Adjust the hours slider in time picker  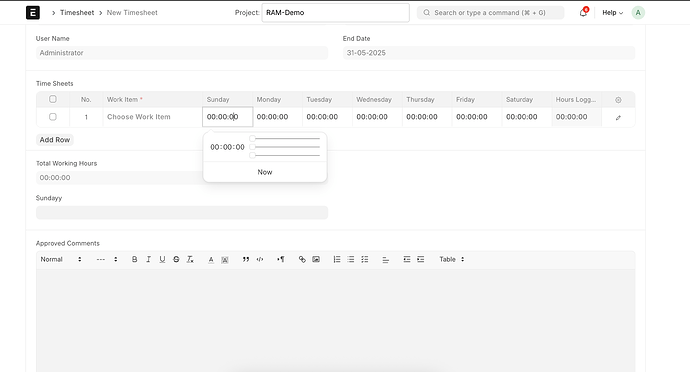[x=286, y=139]
